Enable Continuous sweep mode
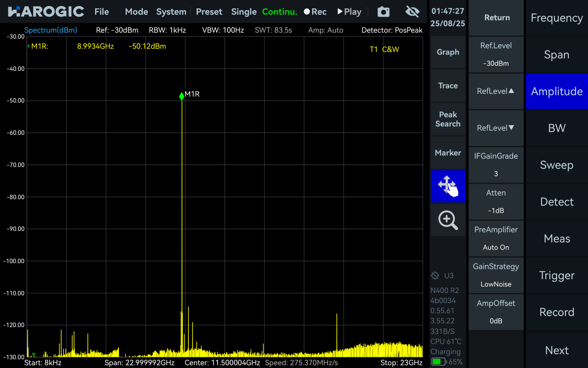This screenshot has width=588, height=368. pos(279,12)
